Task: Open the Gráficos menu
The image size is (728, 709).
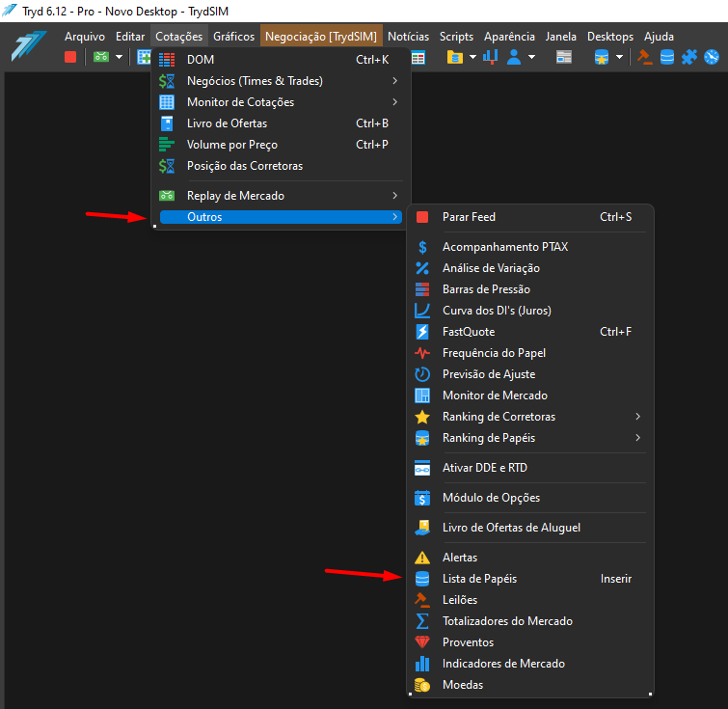Action: 233,37
